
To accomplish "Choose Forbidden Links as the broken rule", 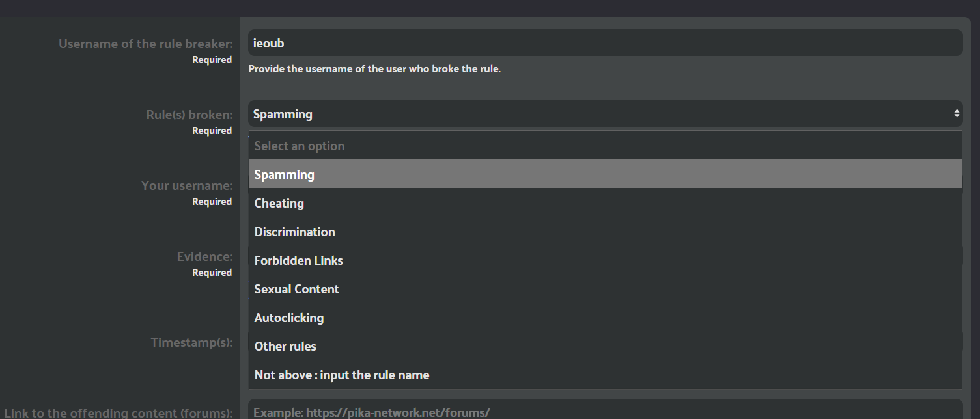I will [605, 261].
